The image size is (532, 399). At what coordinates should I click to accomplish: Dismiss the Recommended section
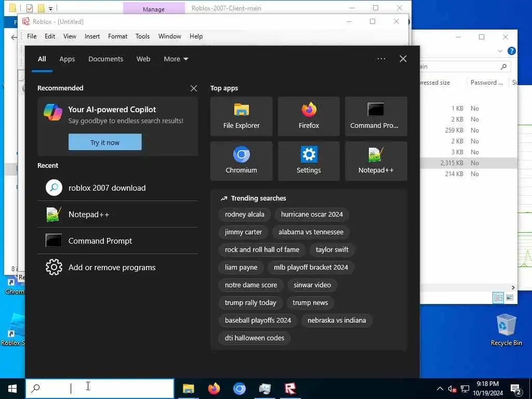(x=194, y=88)
